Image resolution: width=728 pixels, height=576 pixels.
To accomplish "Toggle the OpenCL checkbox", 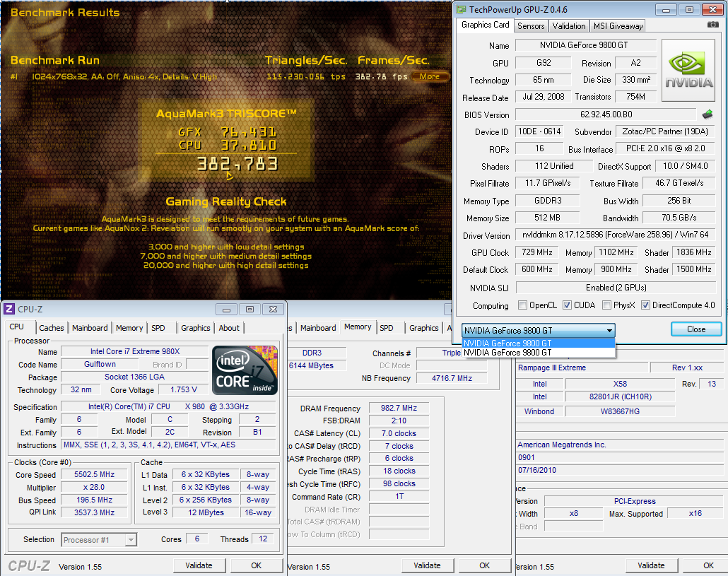I will pos(523,305).
